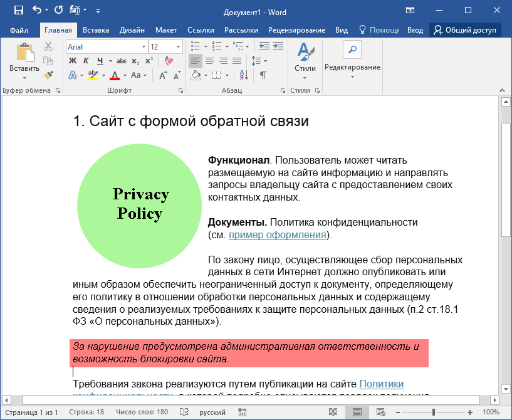Start a numbered list
This screenshot has width=512, height=420.
217,46
